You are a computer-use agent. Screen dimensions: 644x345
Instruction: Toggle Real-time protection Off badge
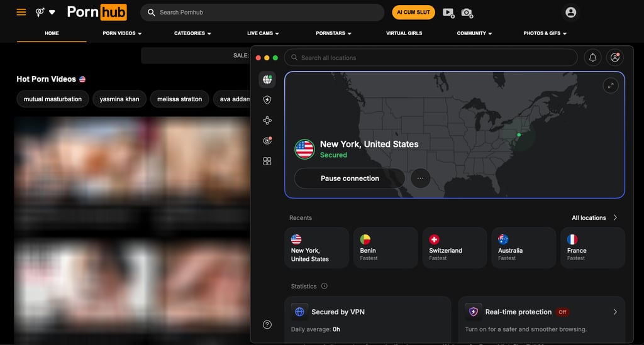pos(562,312)
